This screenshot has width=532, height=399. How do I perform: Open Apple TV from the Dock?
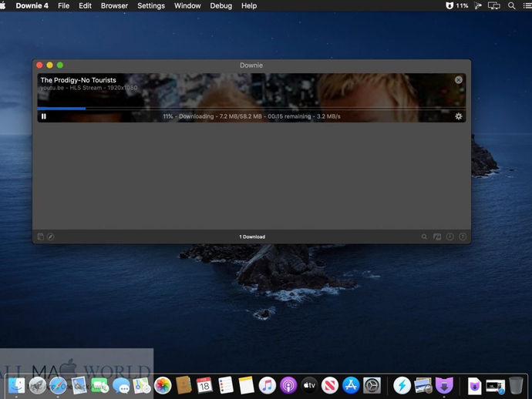coord(309,385)
